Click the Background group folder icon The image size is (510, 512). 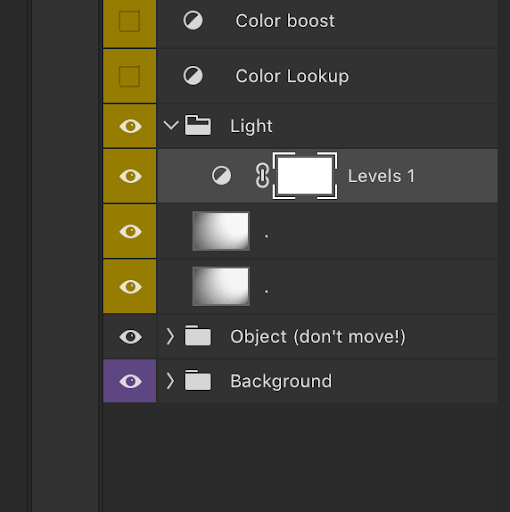tap(198, 380)
